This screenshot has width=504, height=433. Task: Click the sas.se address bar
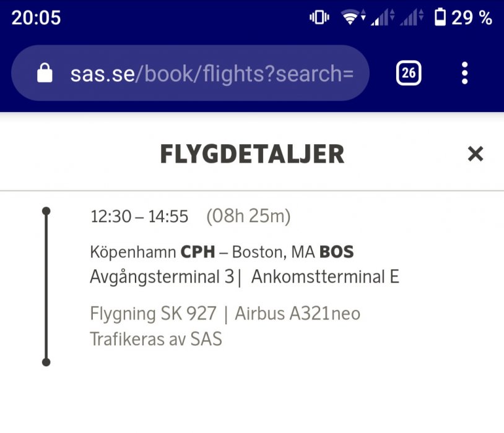tap(211, 74)
